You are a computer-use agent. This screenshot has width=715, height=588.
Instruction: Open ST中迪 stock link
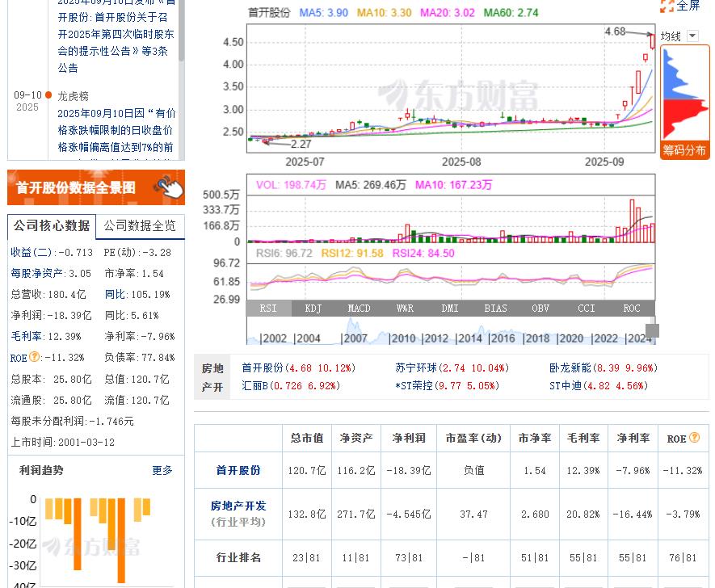pyautogui.click(x=566, y=385)
